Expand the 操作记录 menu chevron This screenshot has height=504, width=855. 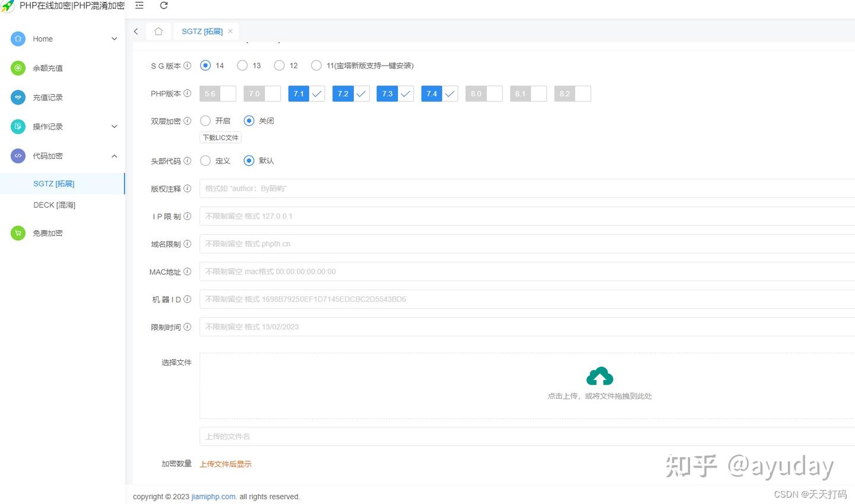point(114,126)
